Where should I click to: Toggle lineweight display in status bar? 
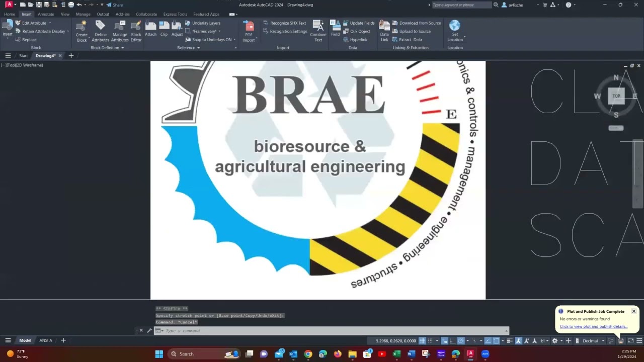pyautogui.click(x=510, y=341)
